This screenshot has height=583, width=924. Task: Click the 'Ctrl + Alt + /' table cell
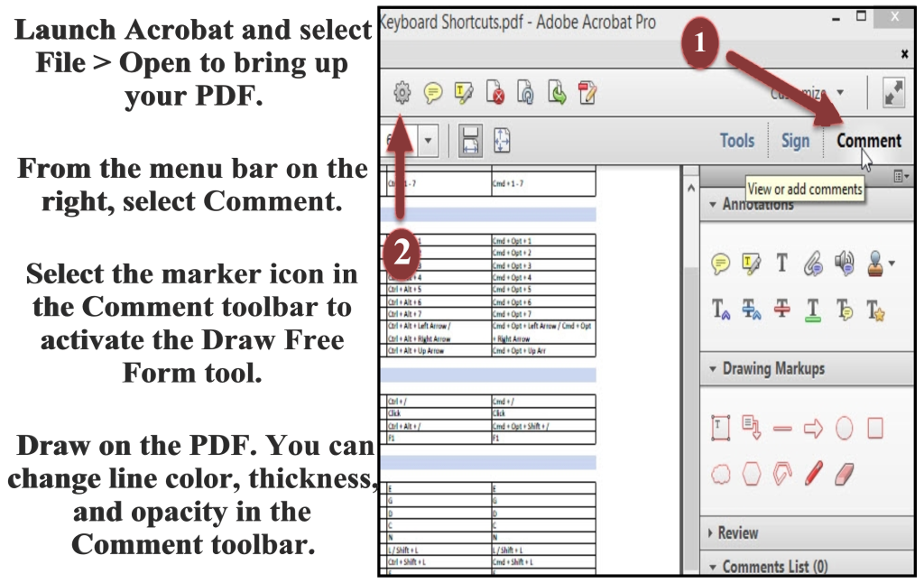pyautogui.click(x=439, y=426)
